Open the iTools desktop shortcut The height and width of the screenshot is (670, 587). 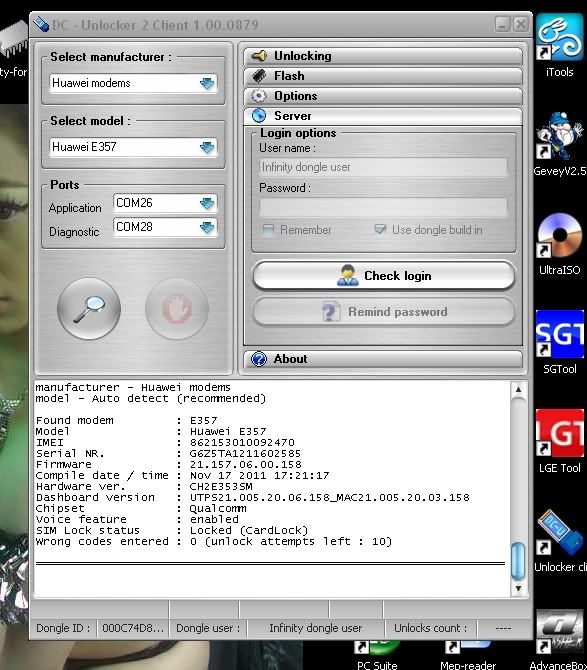pyautogui.click(x=559, y=44)
